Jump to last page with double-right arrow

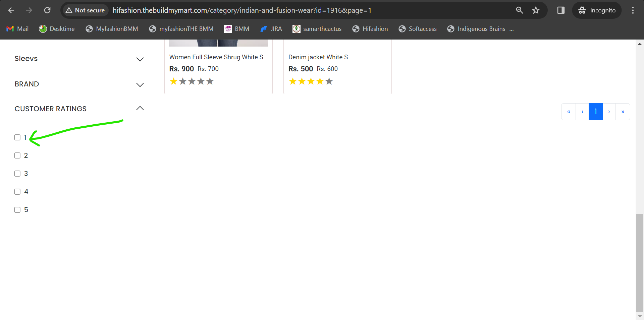point(623,112)
